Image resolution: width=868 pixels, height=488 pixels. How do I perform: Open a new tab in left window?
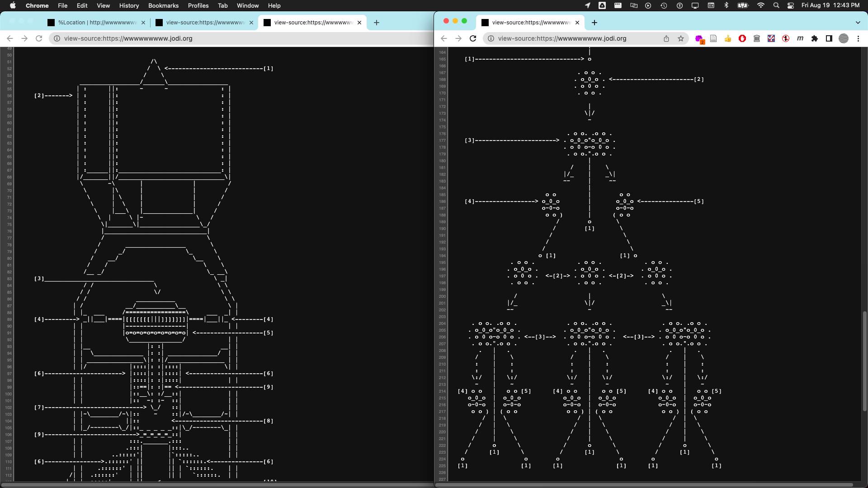point(377,23)
